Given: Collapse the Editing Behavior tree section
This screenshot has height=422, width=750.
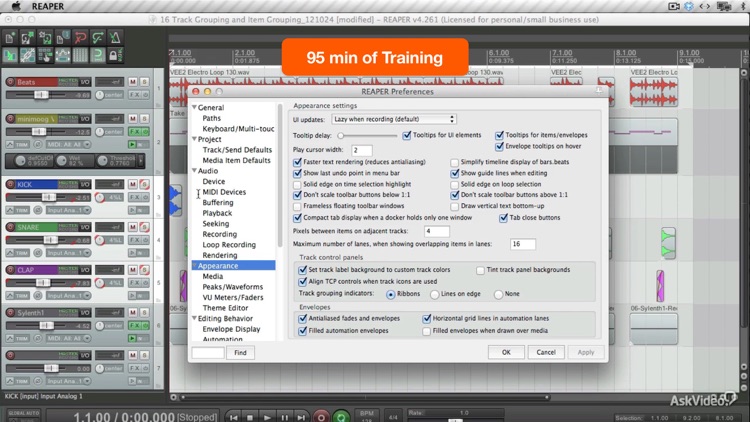Looking at the screenshot, I should [x=195, y=318].
